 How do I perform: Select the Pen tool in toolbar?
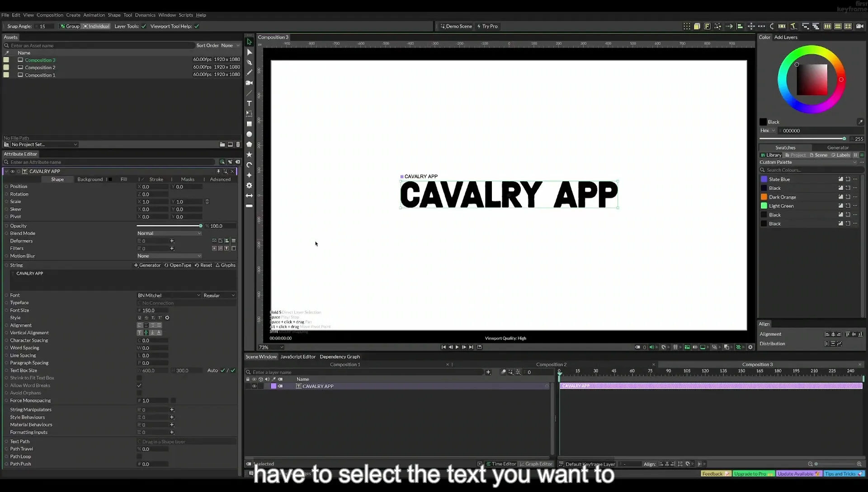(249, 62)
